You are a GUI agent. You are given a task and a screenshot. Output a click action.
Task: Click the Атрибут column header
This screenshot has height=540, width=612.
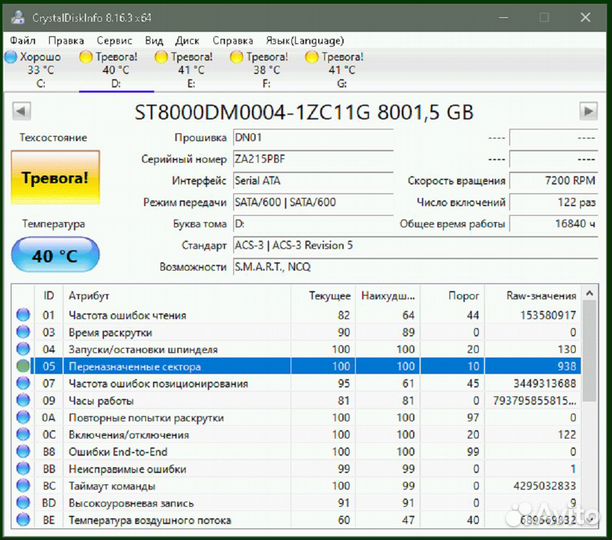tap(177, 296)
